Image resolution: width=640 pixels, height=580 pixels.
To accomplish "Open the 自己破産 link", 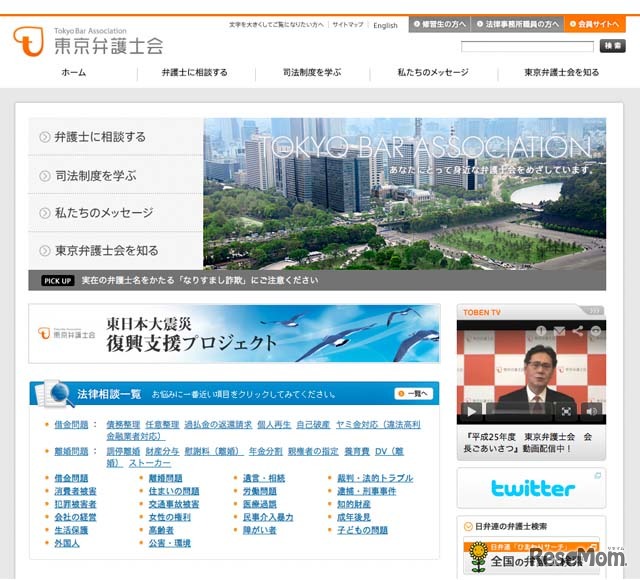I will [313, 425].
